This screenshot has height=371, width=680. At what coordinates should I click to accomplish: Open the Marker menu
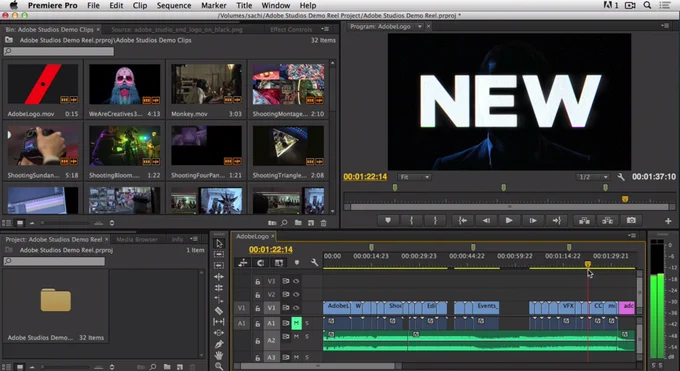[x=213, y=5]
